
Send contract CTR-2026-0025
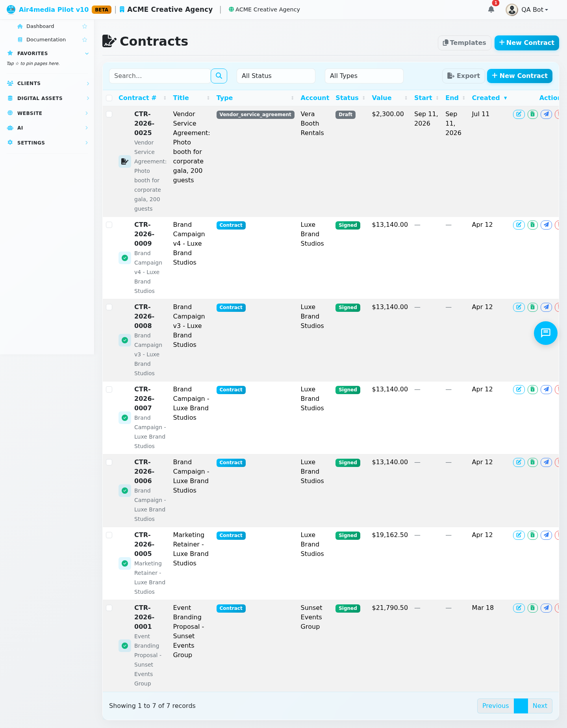click(x=546, y=114)
